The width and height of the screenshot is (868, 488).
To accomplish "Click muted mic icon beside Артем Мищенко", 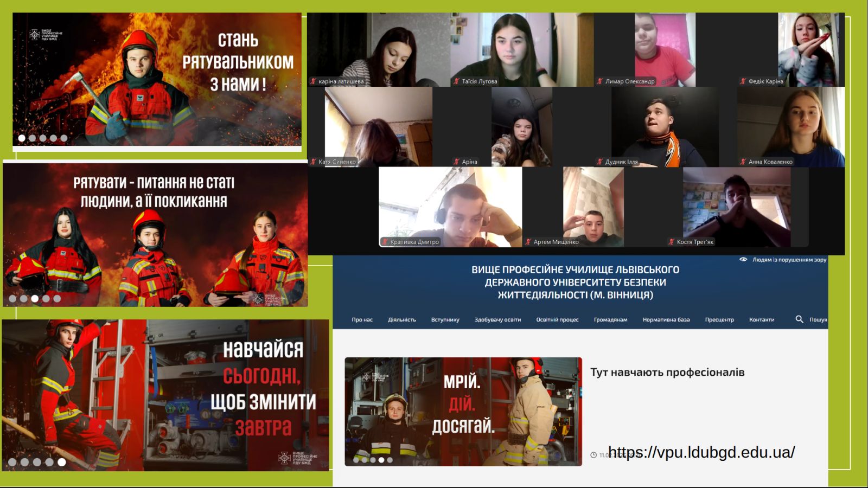I will 528,242.
